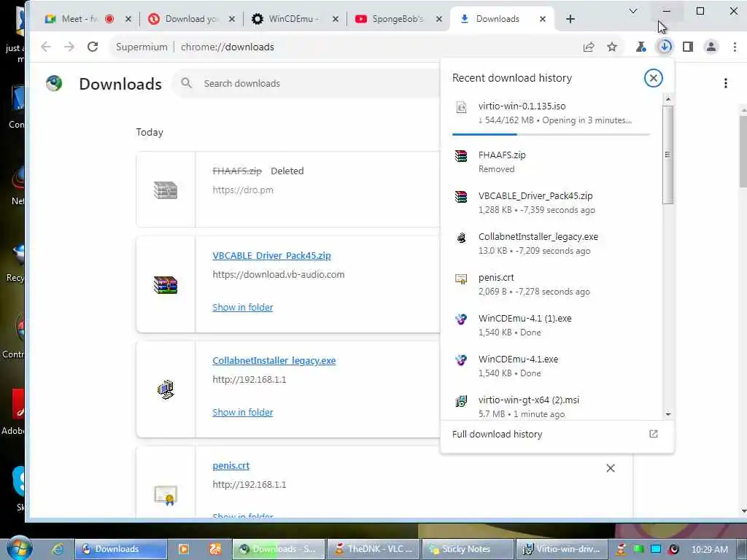Launch Internet Explorer from taskbar

(57, 549)
